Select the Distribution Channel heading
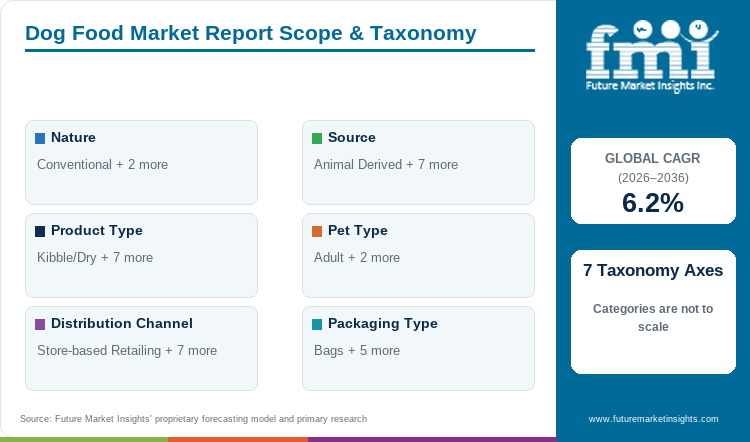 tap(122, 323)
